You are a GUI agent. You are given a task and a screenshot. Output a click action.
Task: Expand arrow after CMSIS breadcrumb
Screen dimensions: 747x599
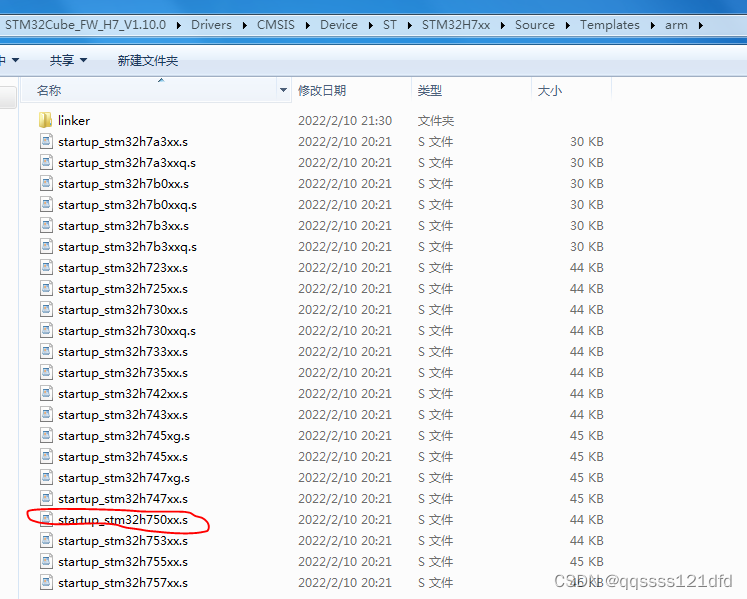308,25
